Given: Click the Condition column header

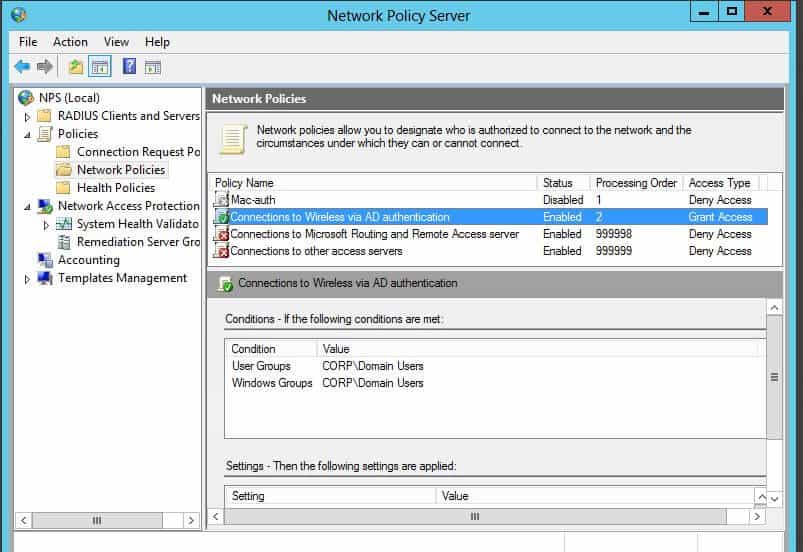Looking at the screenshot, I should click(271, 349).
